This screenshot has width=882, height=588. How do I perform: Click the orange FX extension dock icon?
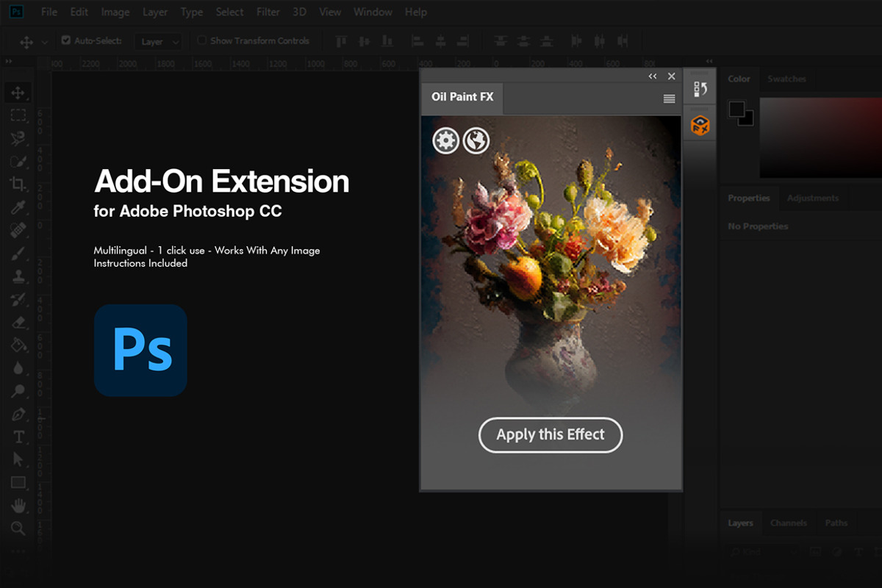(700, 126)
